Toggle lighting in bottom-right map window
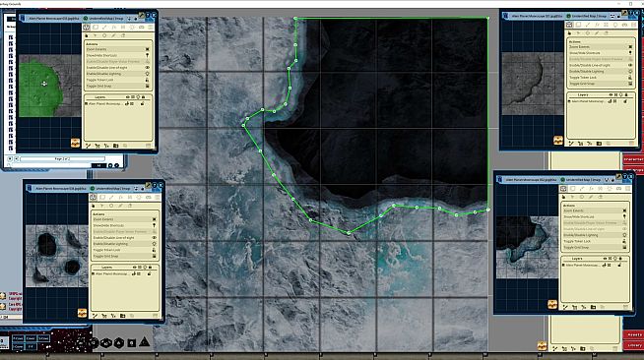The height and width of the screenshot is (360, 644). (595, 235)
